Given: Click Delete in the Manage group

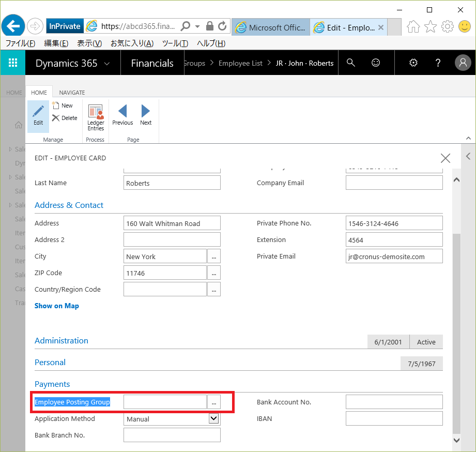Looking at the screenshot, I should [65, 118].
